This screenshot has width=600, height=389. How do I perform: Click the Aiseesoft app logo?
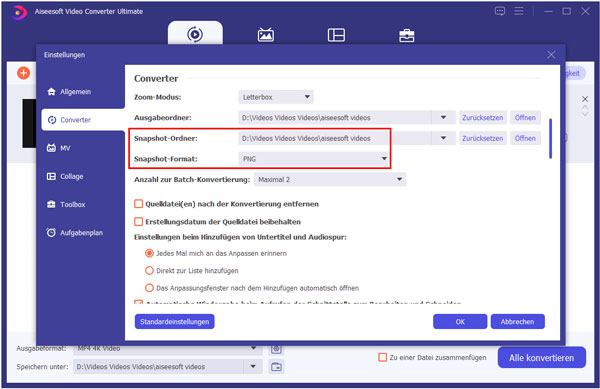point(18,12)
